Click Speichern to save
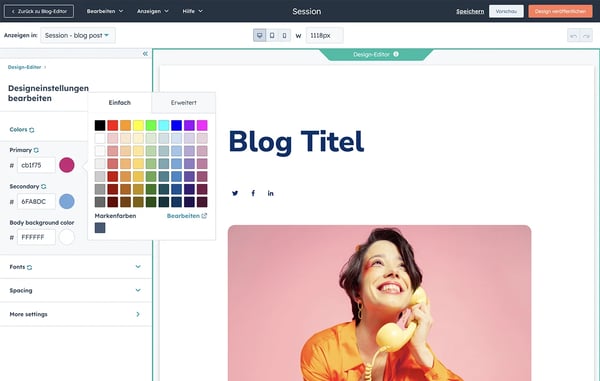Screen dimensions: 600x381 (x=470, y=11)
